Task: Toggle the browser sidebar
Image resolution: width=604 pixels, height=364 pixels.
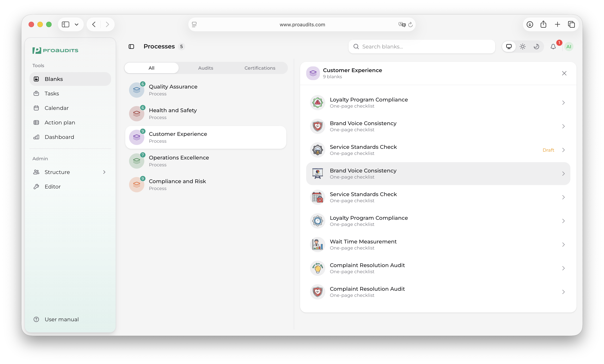Action: (x=65, y=24)
